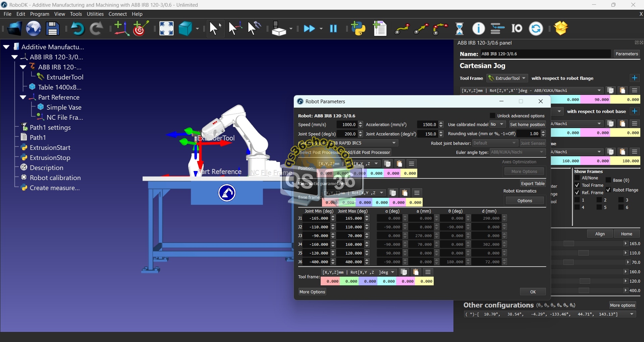Open the Utilities menu

(95, 14)
